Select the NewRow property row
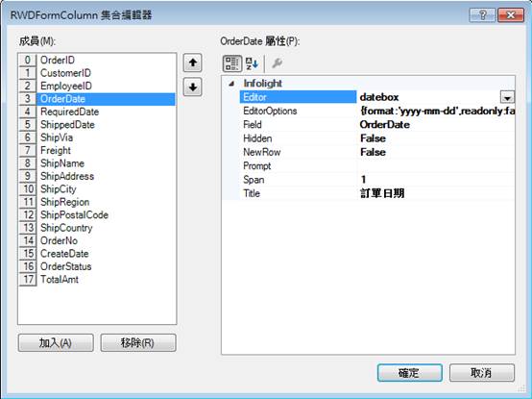This screenshot has width=532, height=399. tap(369, 152)
